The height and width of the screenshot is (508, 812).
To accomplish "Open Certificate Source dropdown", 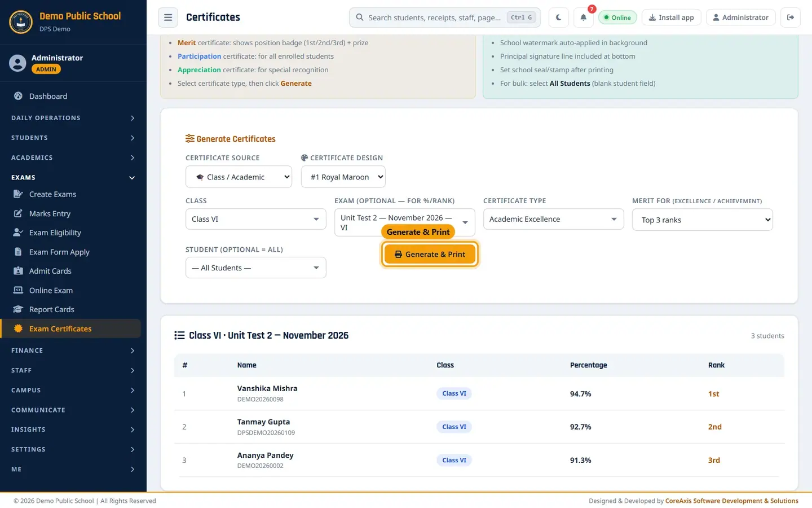I will [239, 177].
